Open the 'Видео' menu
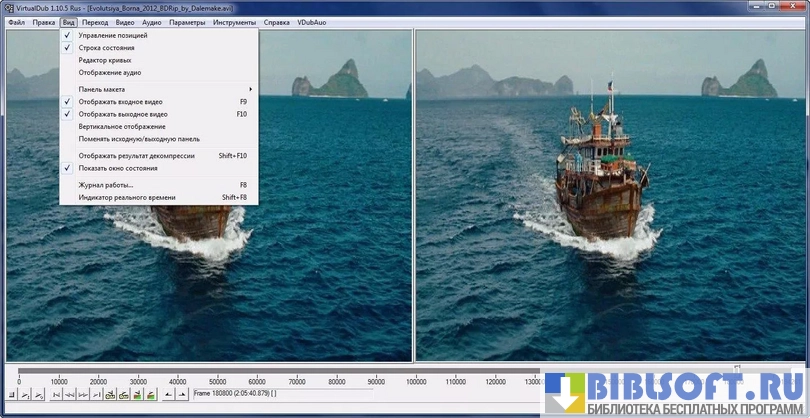The height and width of the screenshot is (418, 810). 125,22
